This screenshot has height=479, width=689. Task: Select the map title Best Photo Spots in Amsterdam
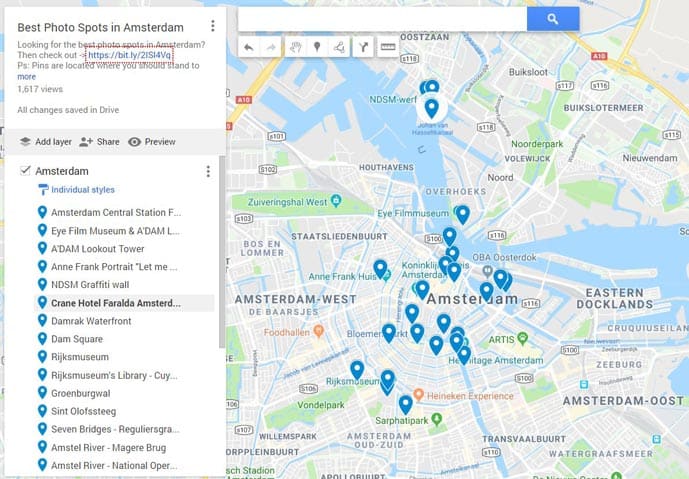[x=101, y=28]
